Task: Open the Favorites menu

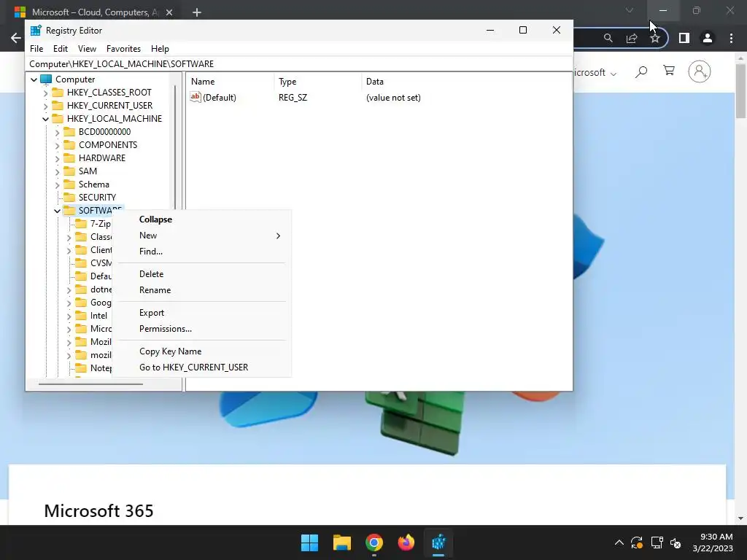Action: (x=123, y=49)
